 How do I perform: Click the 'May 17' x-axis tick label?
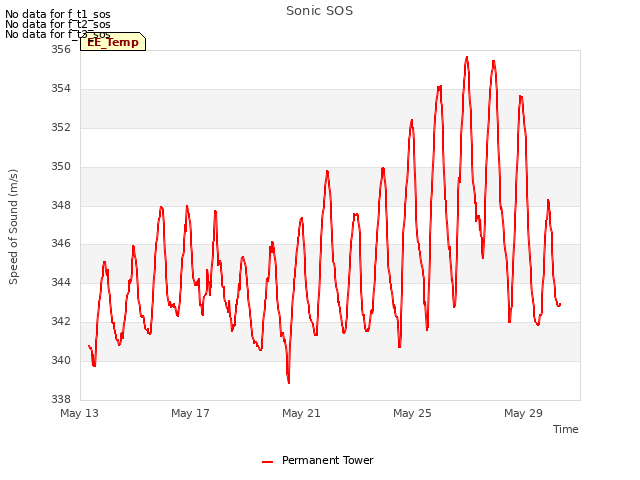(190, 413)
